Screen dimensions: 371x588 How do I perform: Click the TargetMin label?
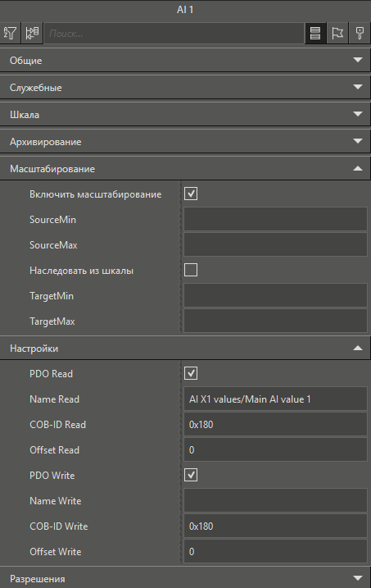coord(52,296)
